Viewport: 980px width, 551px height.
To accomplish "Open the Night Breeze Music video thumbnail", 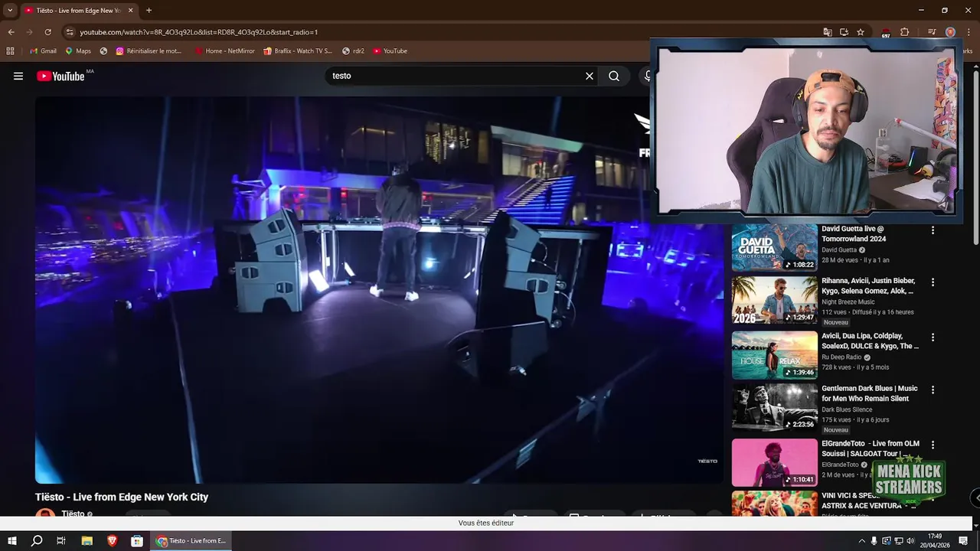I will click(x=774, y=299).
